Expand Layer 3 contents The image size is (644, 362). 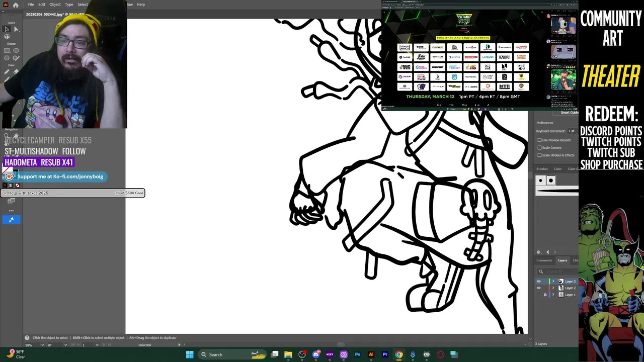click(553, 282)
